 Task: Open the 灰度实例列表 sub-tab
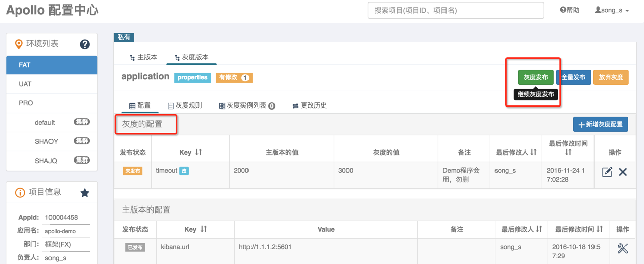coord(247,105)
